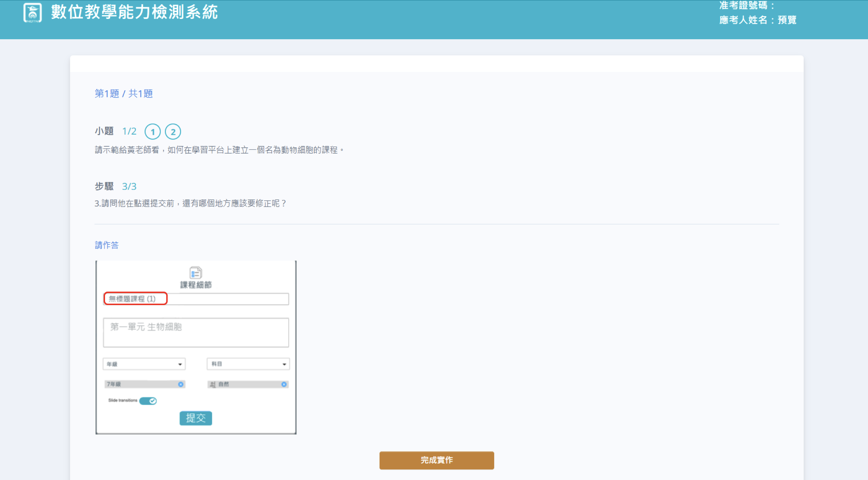Click the 完成實作 button
868x480 pixels.
click(x=437, y=460)
